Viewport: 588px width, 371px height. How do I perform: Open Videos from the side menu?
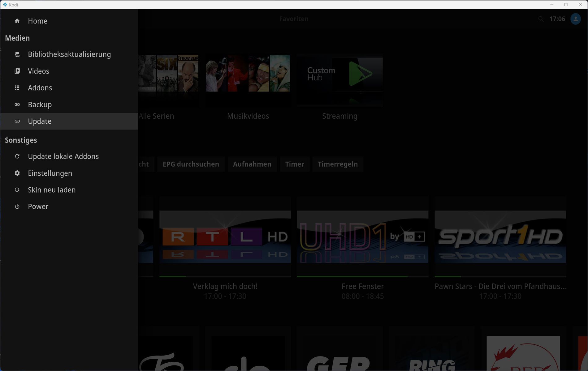(x=69, y=71)
